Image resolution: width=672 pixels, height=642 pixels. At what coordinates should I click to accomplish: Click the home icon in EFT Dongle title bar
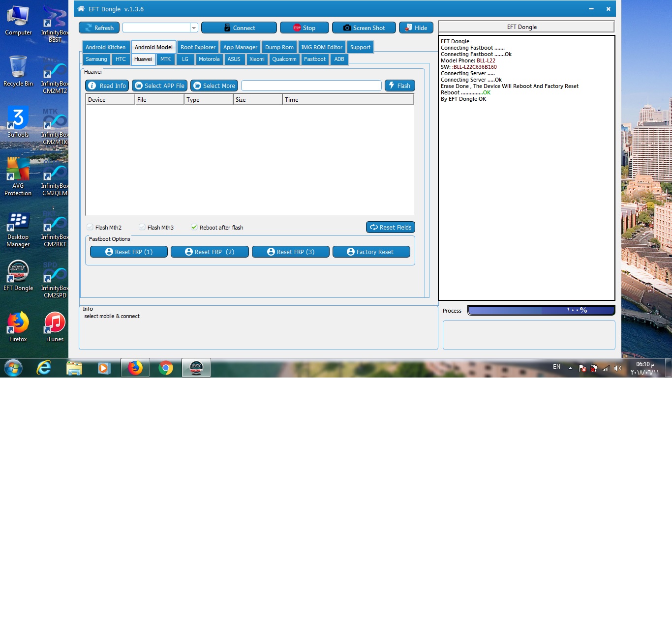pyautogui.click(x=81, y=9)
